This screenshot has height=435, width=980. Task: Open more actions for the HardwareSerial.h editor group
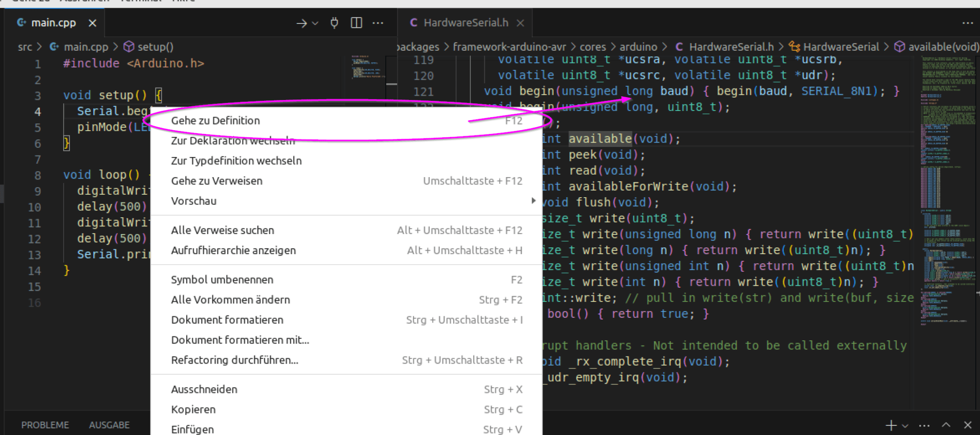(x=969, y=22)
